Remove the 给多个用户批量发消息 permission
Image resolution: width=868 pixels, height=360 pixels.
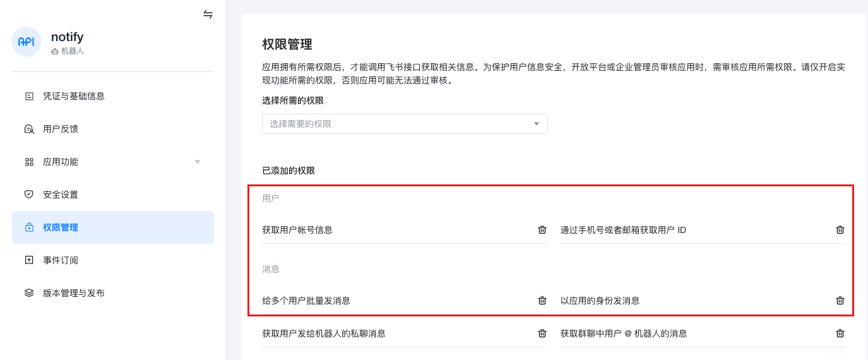coord(542,301)
